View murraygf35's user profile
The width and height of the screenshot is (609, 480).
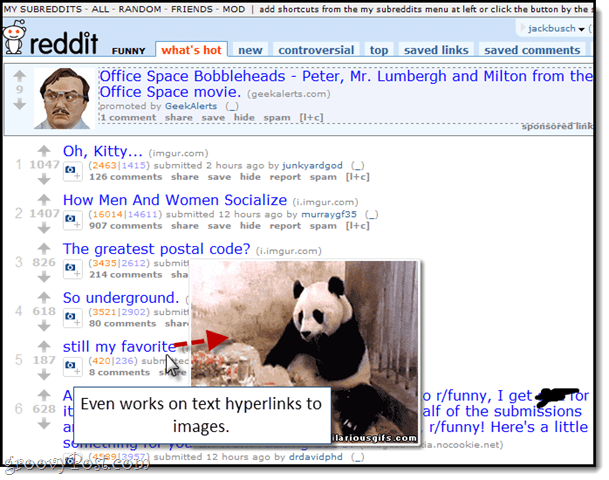(329, 214)
